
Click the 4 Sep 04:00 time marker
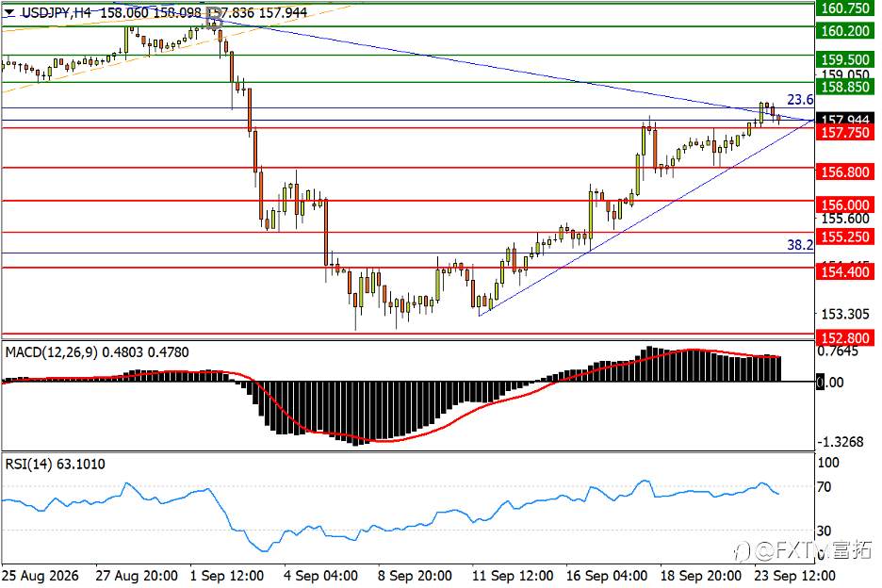click(320, 576)
